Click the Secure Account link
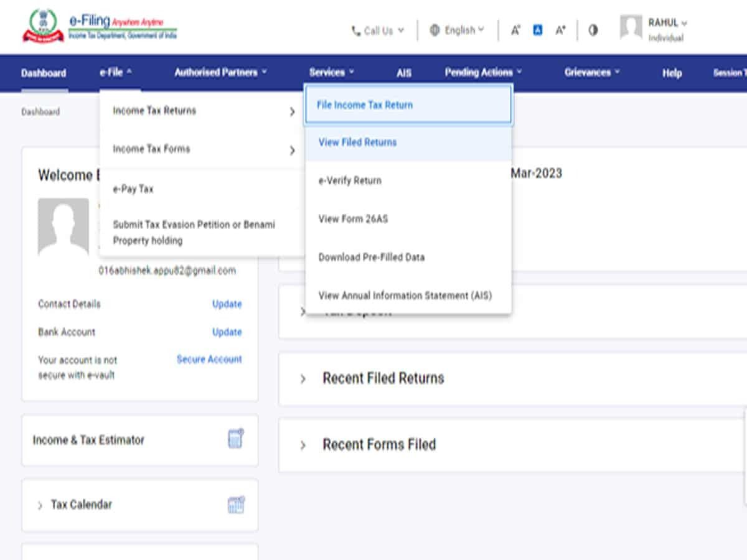Screen dimensions: 747x560 209,360
